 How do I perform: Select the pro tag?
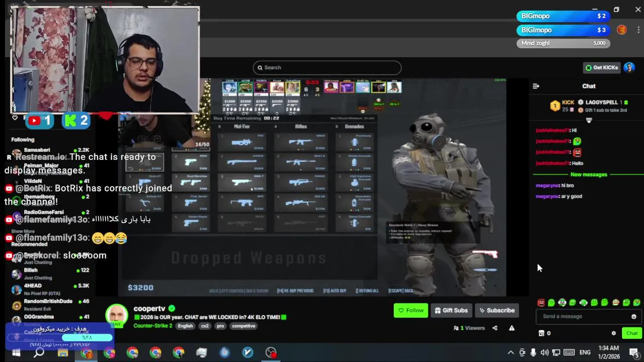click(x=220, y=326)
